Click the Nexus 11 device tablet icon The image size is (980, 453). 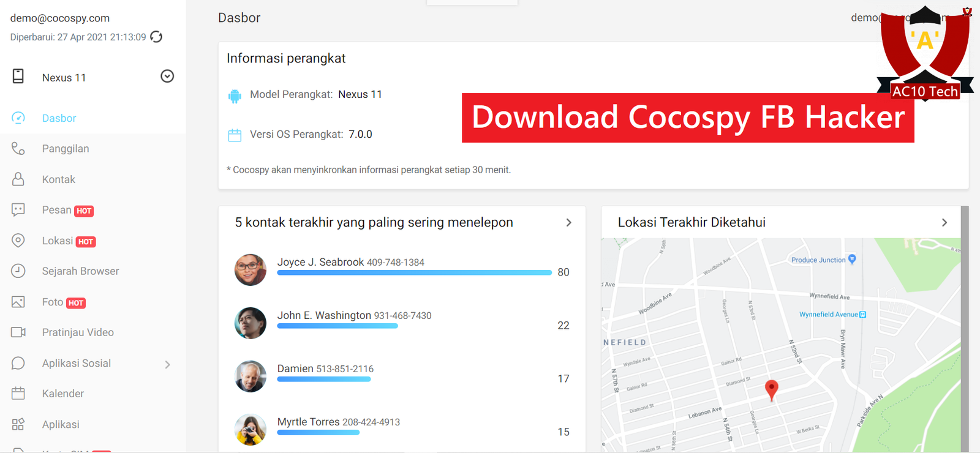tap(18, 77)
